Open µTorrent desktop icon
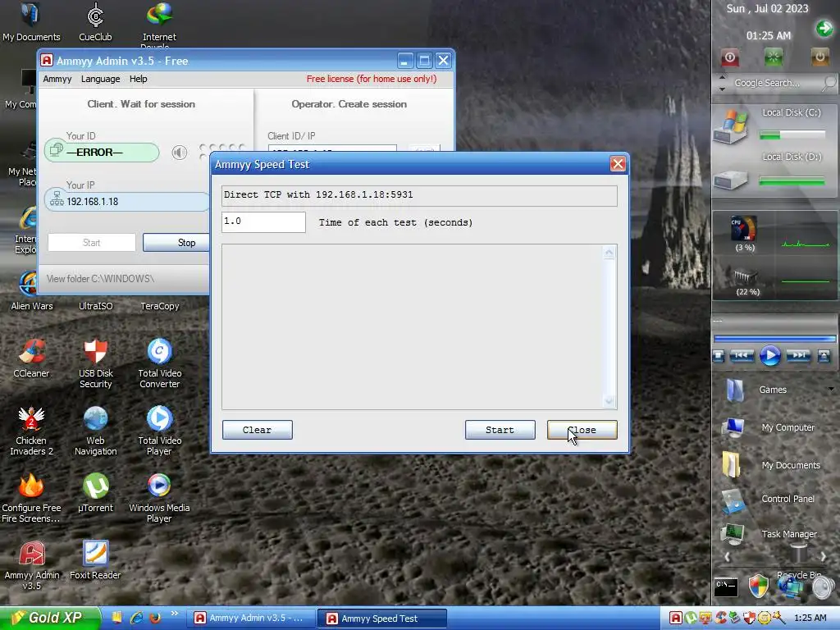Viewport: 840px width, 630px height. pos(96,493)
